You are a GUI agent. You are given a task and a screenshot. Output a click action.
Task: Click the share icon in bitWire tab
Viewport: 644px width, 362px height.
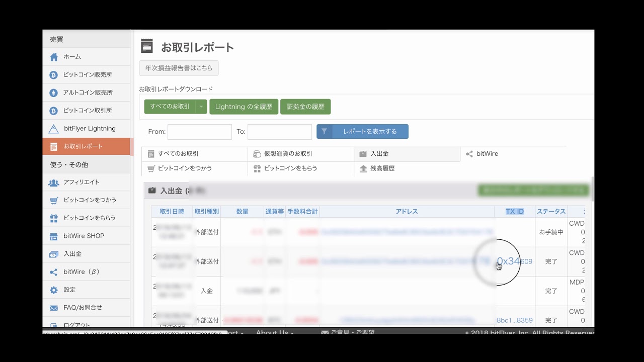coord(469,154)
